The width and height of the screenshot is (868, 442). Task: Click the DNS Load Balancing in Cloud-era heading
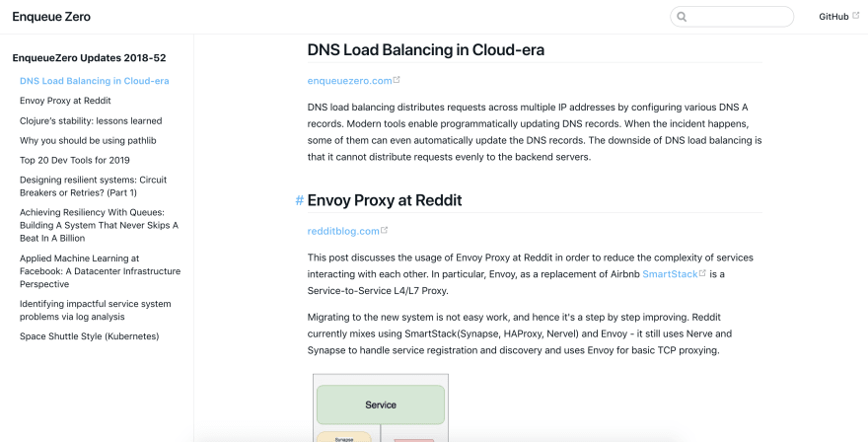[426, 50]
